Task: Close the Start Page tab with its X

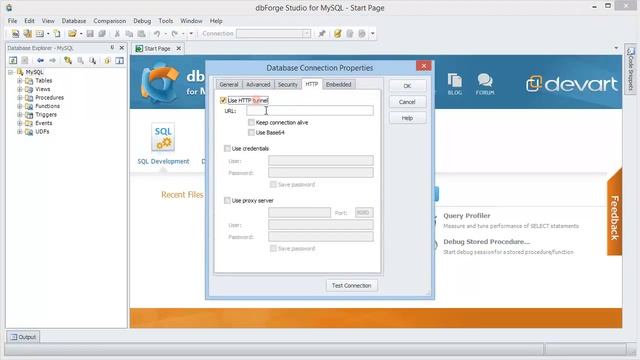Action: 178,48
